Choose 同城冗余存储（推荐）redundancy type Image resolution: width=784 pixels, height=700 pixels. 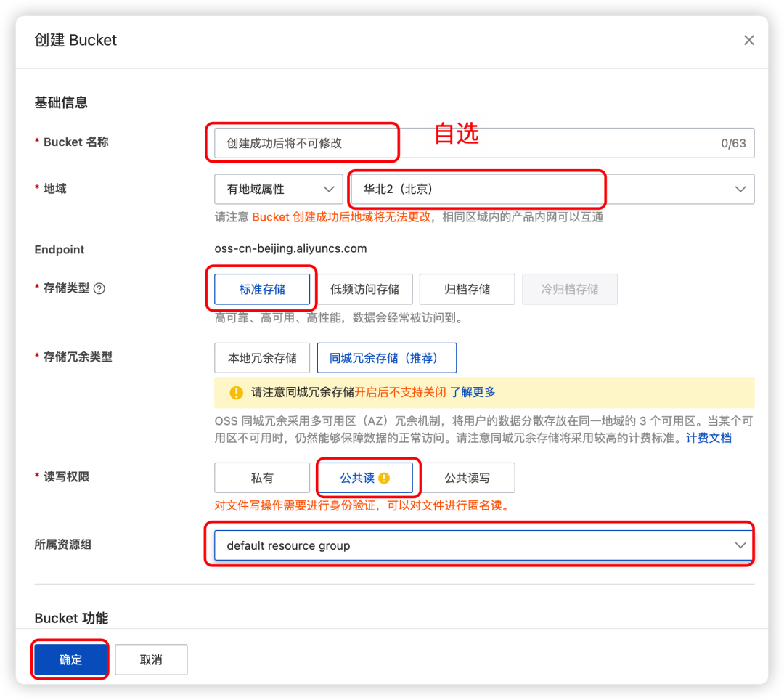point(387,357)
